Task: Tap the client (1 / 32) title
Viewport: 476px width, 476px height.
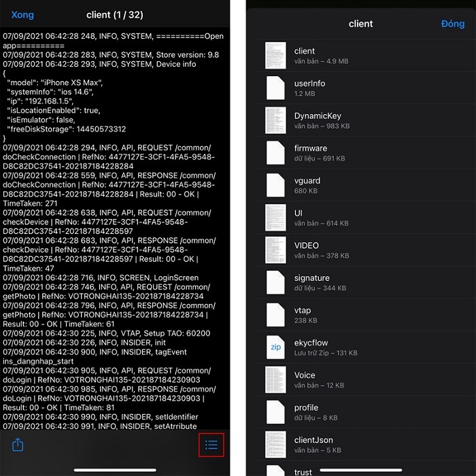Action: coord(116,14)
